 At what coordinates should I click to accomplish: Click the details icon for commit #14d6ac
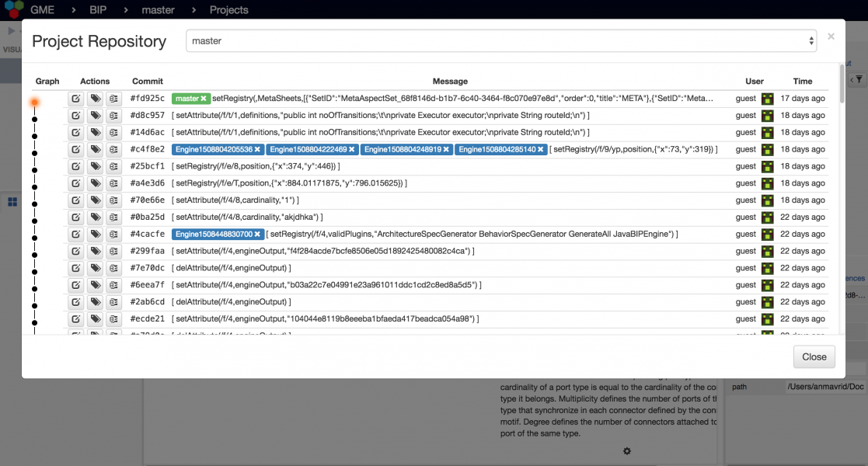coord(113,133)
